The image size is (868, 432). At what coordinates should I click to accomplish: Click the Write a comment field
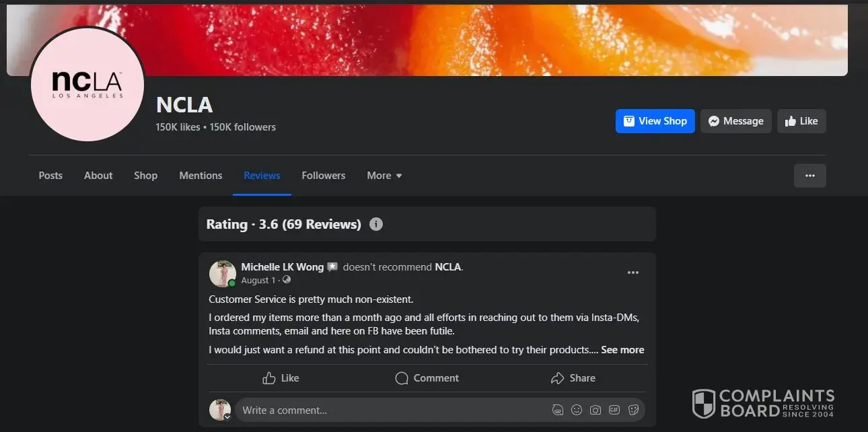[x=390, y=410]
